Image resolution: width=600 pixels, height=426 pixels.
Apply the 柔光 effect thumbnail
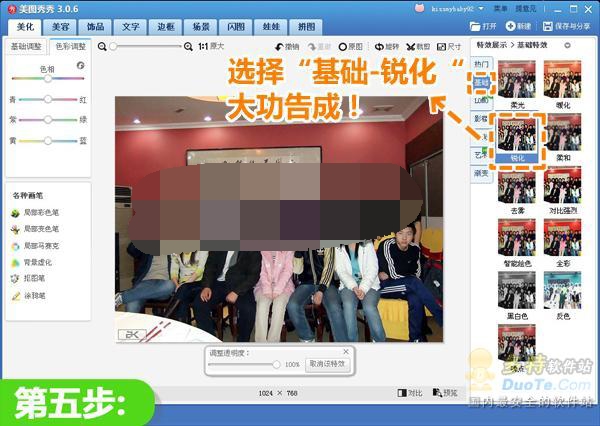coord(517,80)
